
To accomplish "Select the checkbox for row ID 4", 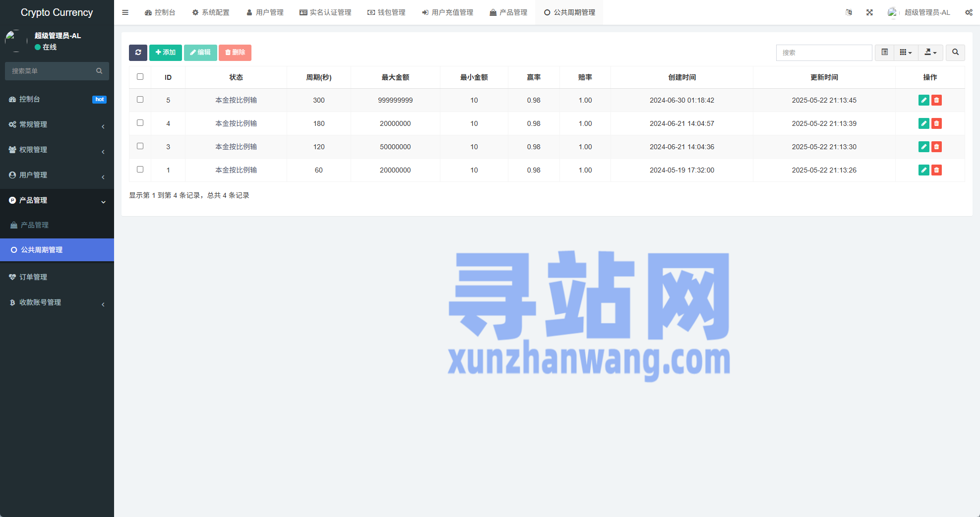I will [140, 123].
